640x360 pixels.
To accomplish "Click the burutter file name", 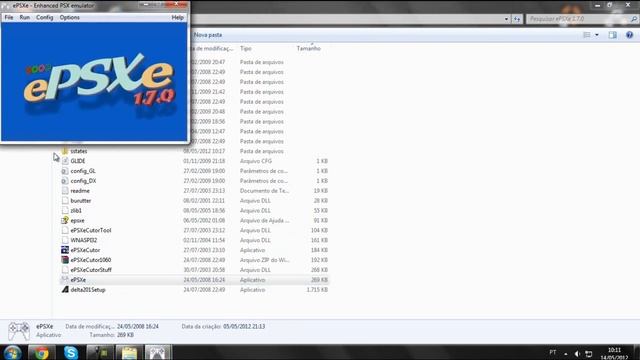I will 81,200.
